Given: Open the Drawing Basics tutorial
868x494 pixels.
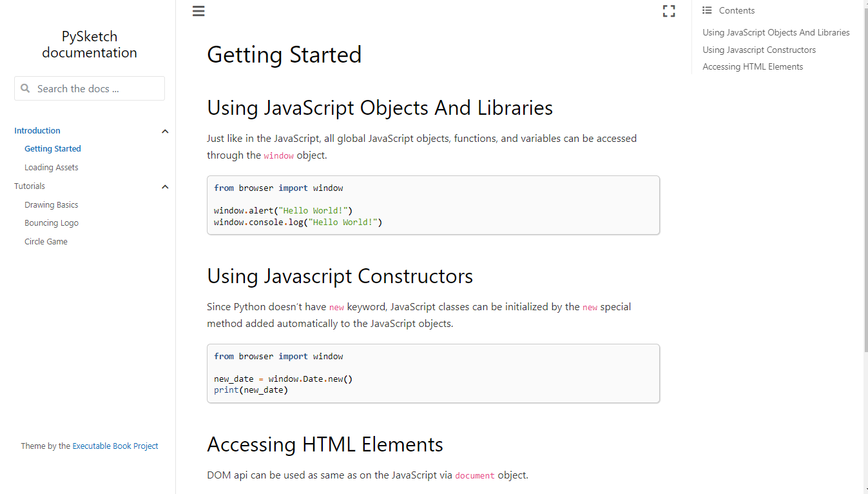Looking at the screenshot, I should coord(52,204).
